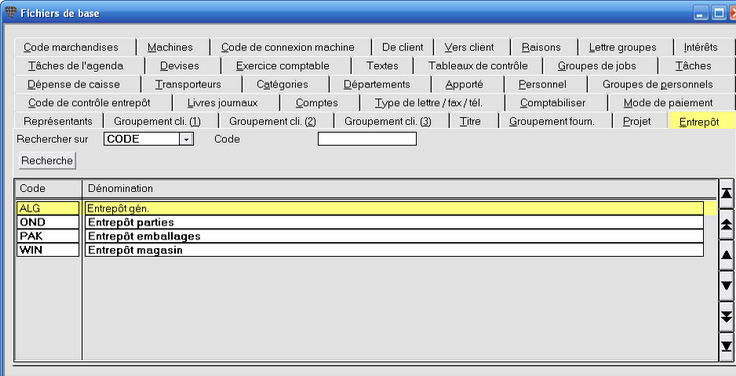
Task: Click the Fichiers de base title bar icon
Action: (x=10, y=13)
